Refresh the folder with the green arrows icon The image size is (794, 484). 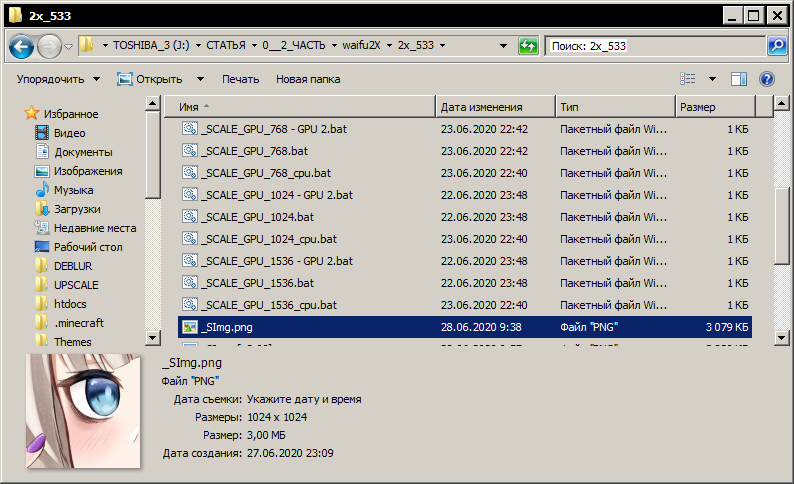click(528, 46)
